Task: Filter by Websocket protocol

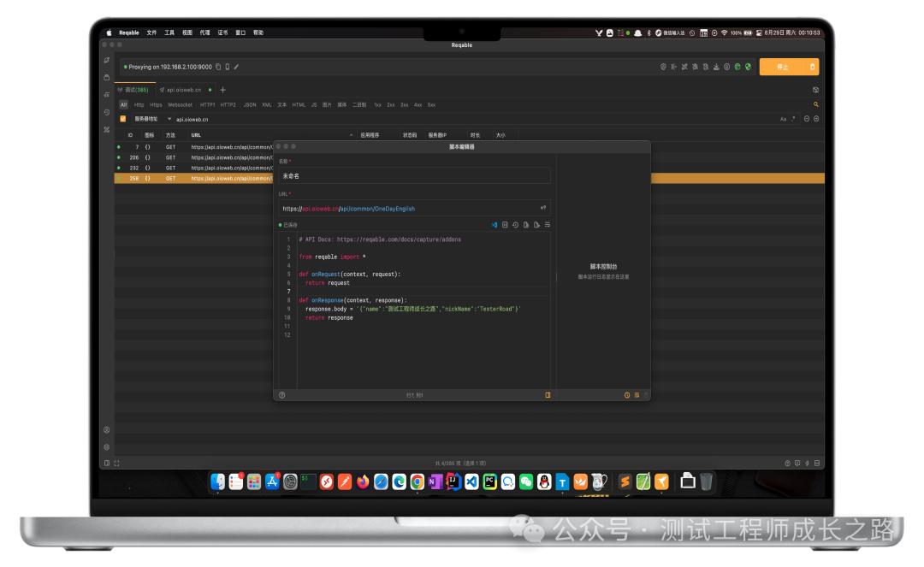Action: coord(180,105)
